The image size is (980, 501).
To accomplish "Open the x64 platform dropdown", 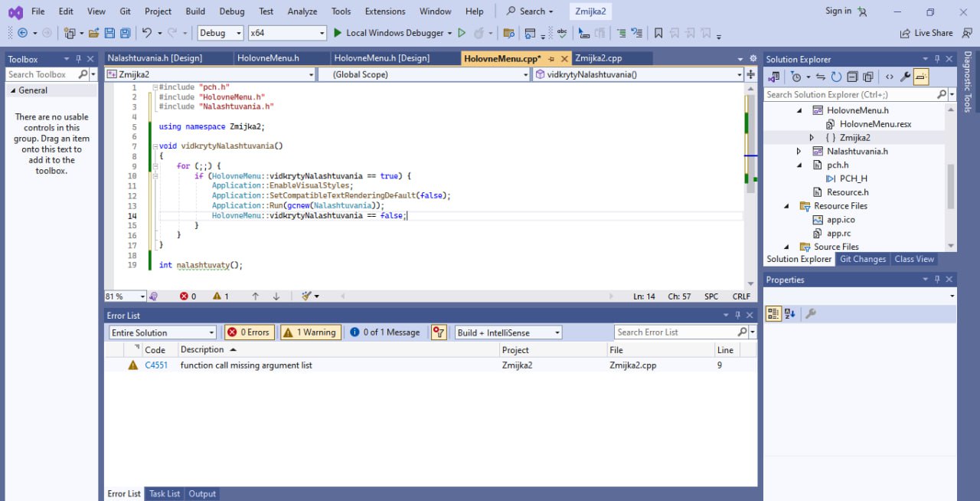I will pos(287,33).
